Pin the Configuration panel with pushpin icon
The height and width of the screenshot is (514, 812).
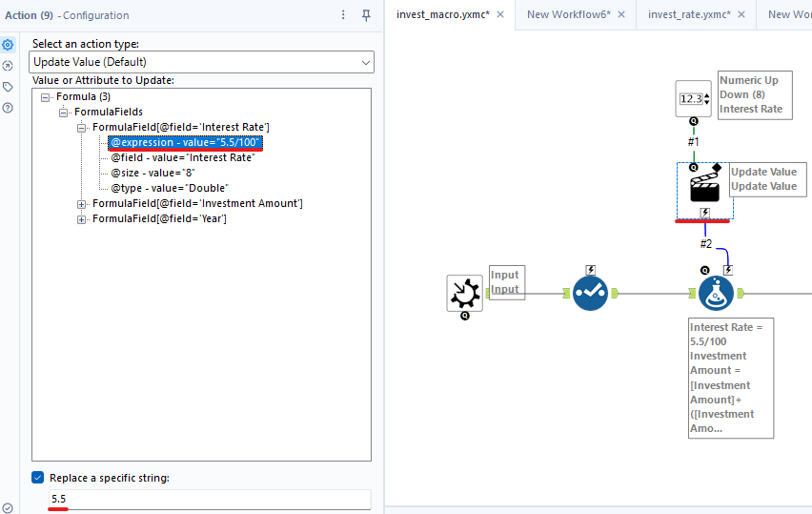point(366,15)
